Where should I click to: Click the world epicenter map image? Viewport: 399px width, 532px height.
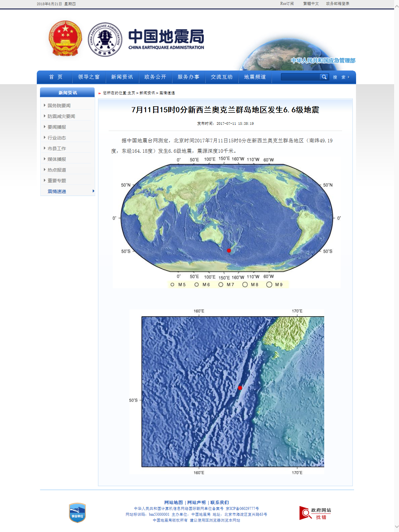pyautogui.click(x=227, y=222)
